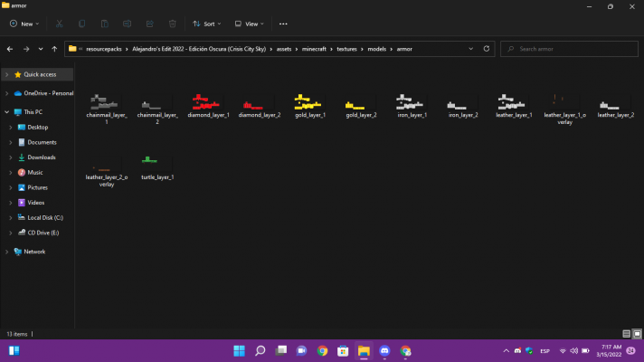Switch to details view layout
Viewport: 644px width, 362px height.
coord(626,334)
